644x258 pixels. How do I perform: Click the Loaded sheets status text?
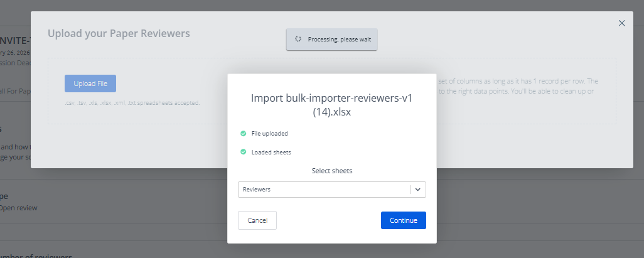271,152
